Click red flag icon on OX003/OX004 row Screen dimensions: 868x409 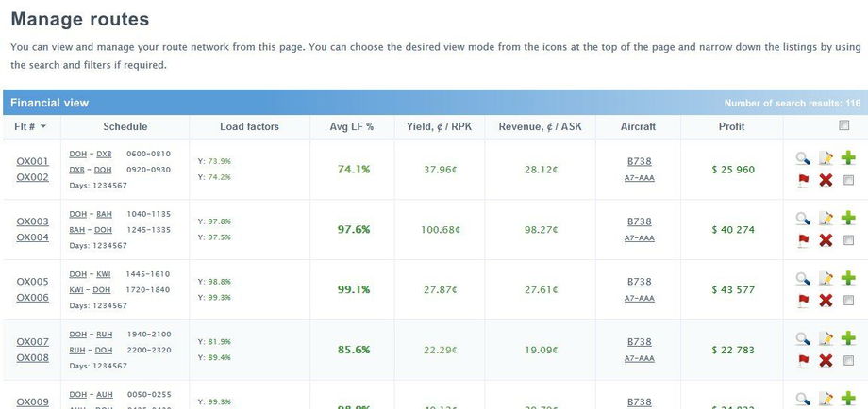click(803, 240)
